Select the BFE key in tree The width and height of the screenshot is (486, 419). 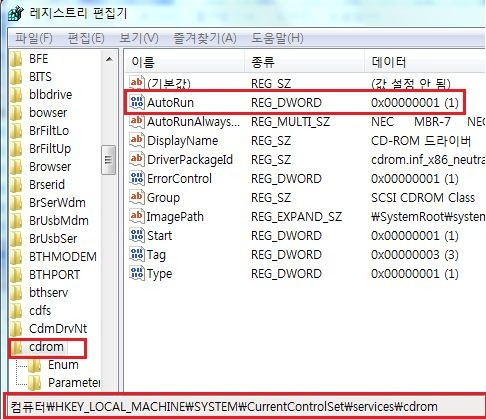point(39,59)
